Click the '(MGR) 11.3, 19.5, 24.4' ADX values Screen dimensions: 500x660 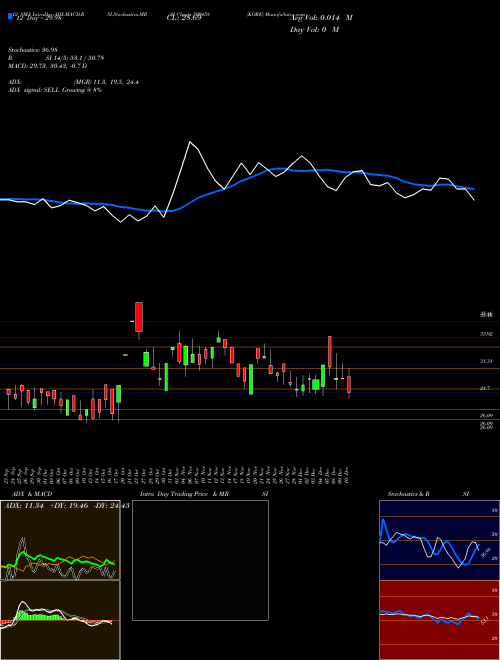coord(106,82)
